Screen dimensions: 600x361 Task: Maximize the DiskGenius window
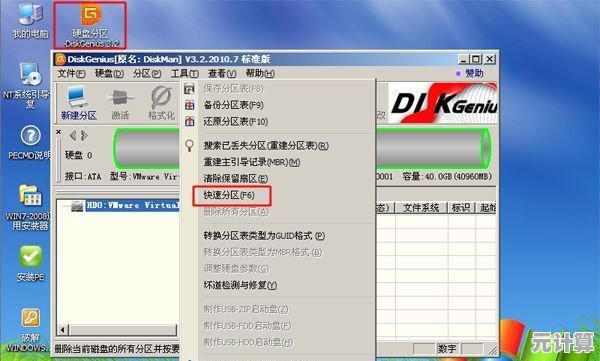click(476, 59)
